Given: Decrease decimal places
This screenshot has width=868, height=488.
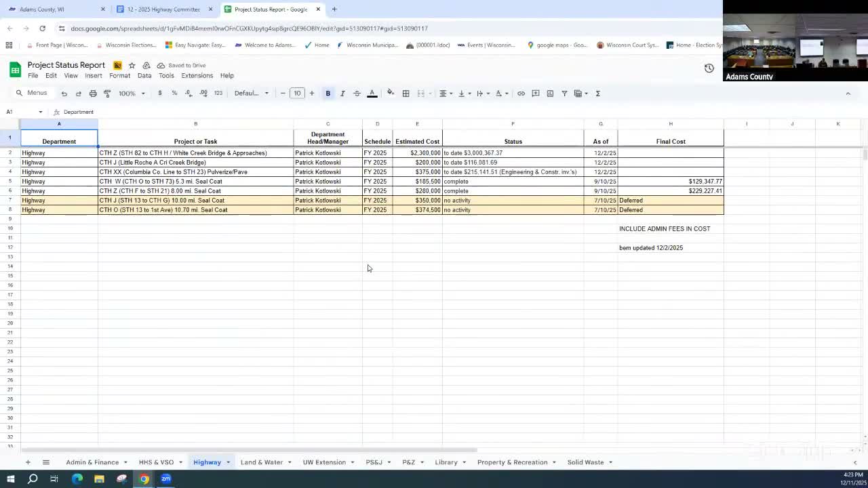Looking at the screenshot, I should tap(189, 94).
